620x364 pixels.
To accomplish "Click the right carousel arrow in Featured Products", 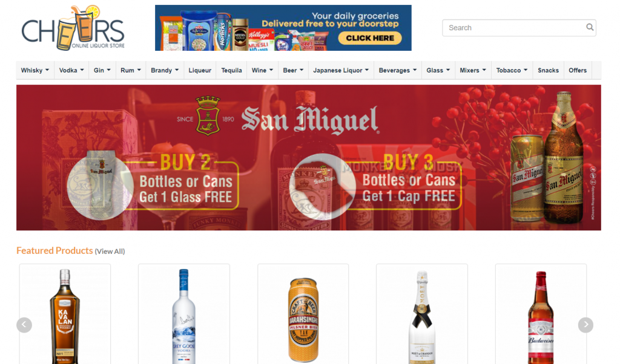I will pyautogui.click(x=585, y=325).
